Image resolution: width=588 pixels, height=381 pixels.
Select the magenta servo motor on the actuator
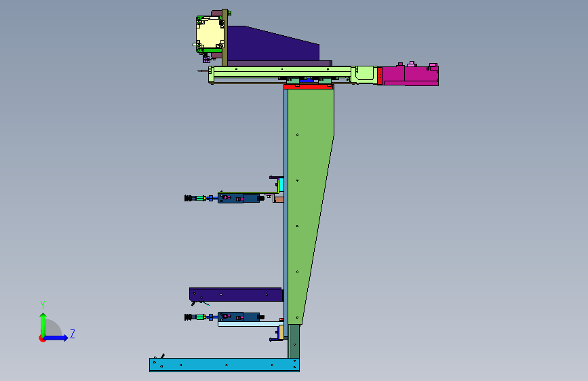410,76
